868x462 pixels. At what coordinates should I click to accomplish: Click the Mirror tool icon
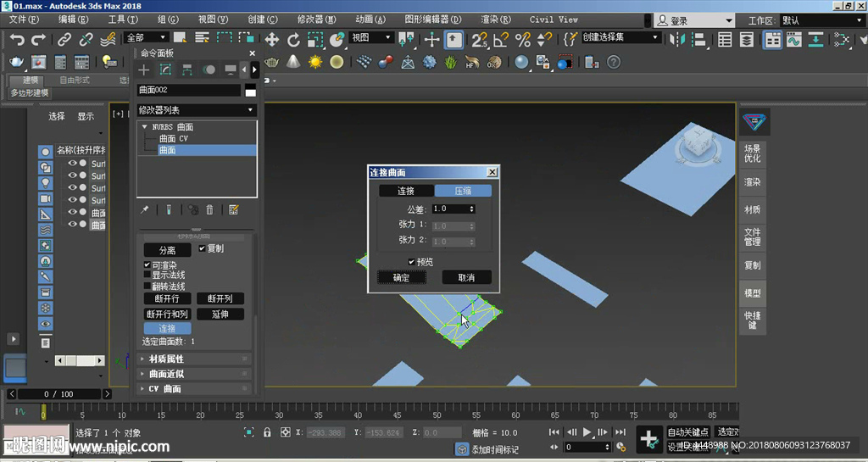pyautogui.click(x=676, y=39)
